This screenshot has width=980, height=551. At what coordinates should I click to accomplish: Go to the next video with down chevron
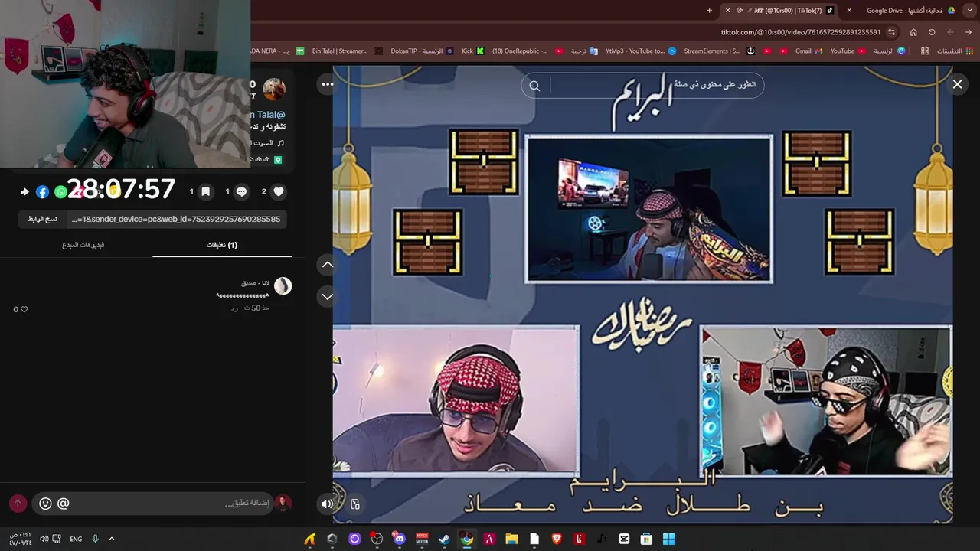[x=327, y=296]
